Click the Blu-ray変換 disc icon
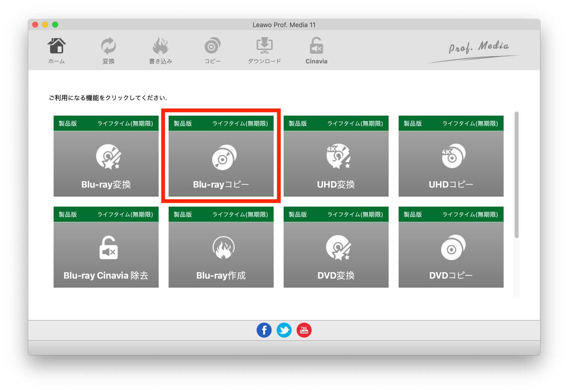The height and width of the screenshot is (392, 568). pyautogui.click(x=108, y=156)
